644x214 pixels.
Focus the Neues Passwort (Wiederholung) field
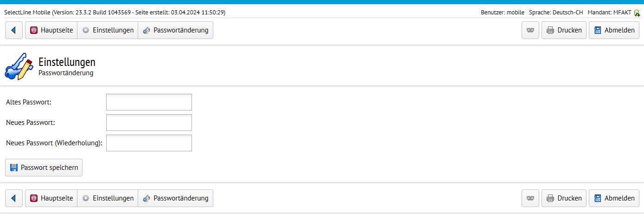[x=149, y=143]
